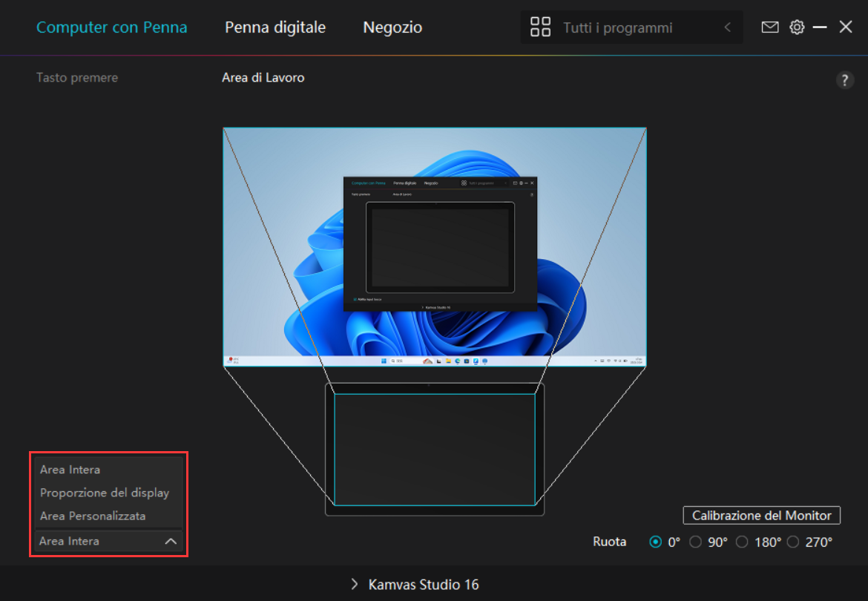Click the help question mark icon
The width and height of the screenshot is (868, 601).
click(844, 79)
